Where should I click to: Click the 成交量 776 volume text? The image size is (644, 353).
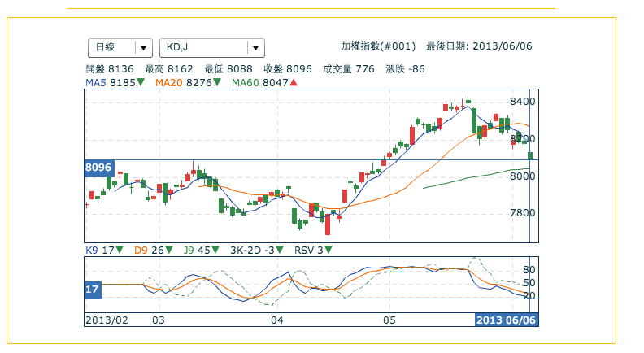(x=349, y=69)
